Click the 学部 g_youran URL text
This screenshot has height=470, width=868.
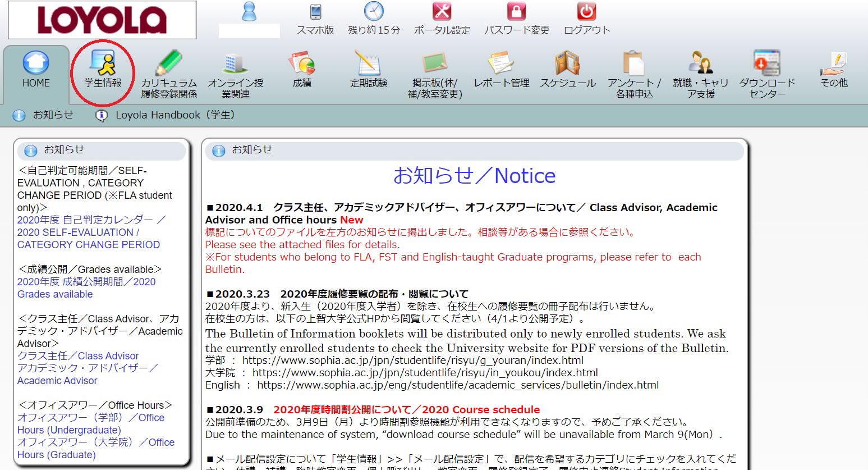413,360
